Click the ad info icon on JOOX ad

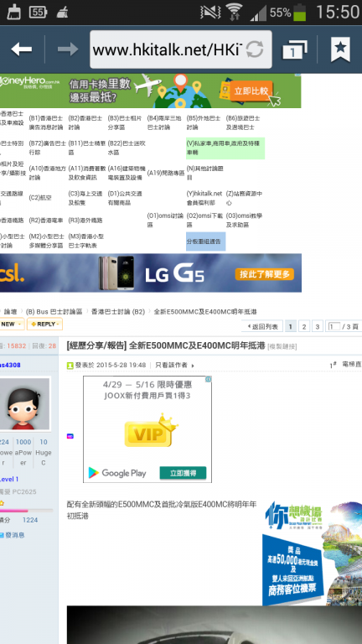click(x=208, y=379)
